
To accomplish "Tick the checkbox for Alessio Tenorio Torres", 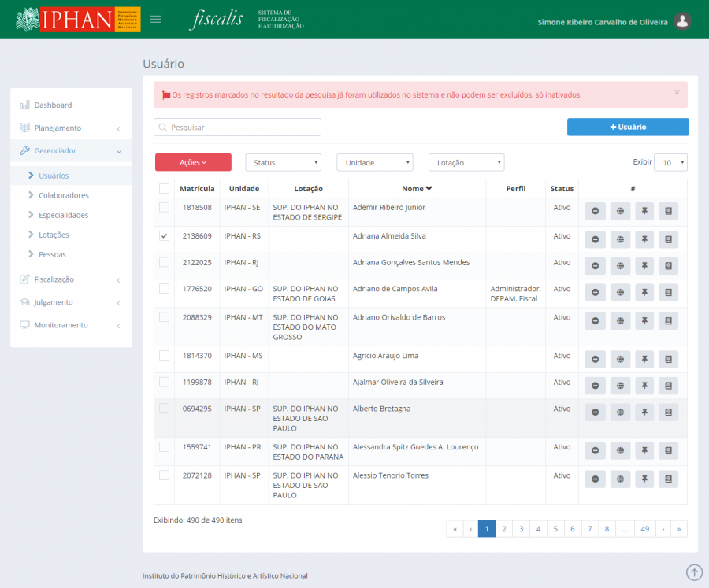I will click(164, 475).
